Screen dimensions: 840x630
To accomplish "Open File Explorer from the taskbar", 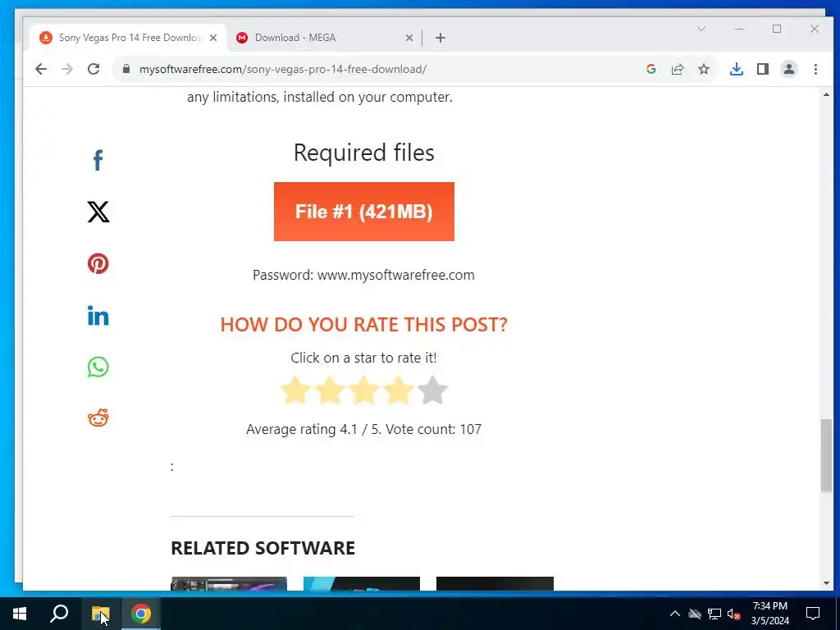I will (x=100, y=614).
